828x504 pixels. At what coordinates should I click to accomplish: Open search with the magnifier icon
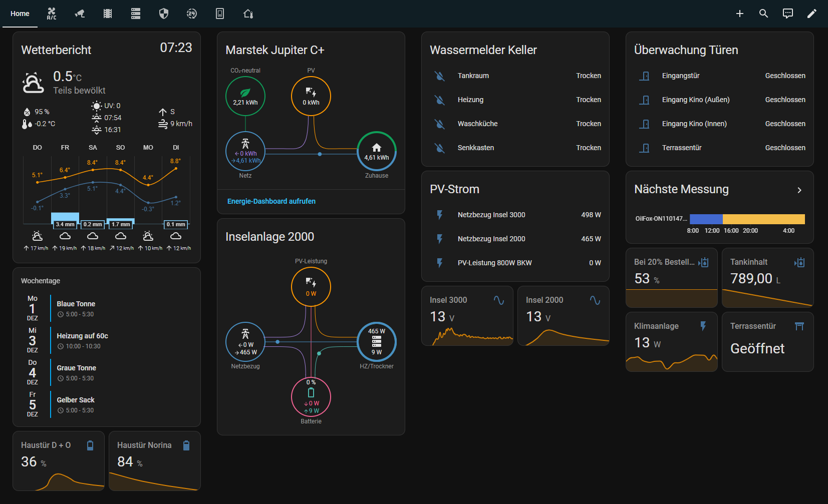pyautogui.click(x=763, y=14)
